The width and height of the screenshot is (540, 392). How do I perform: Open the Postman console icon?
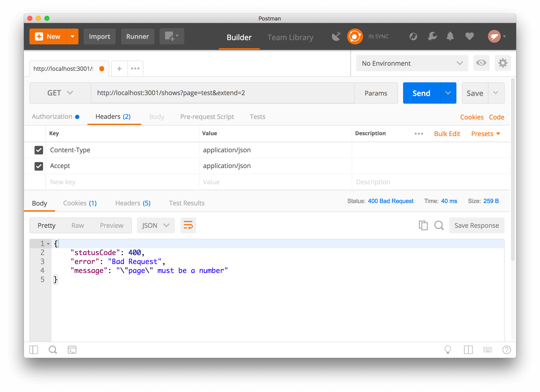pyautogui.click(x=72, y=350)
